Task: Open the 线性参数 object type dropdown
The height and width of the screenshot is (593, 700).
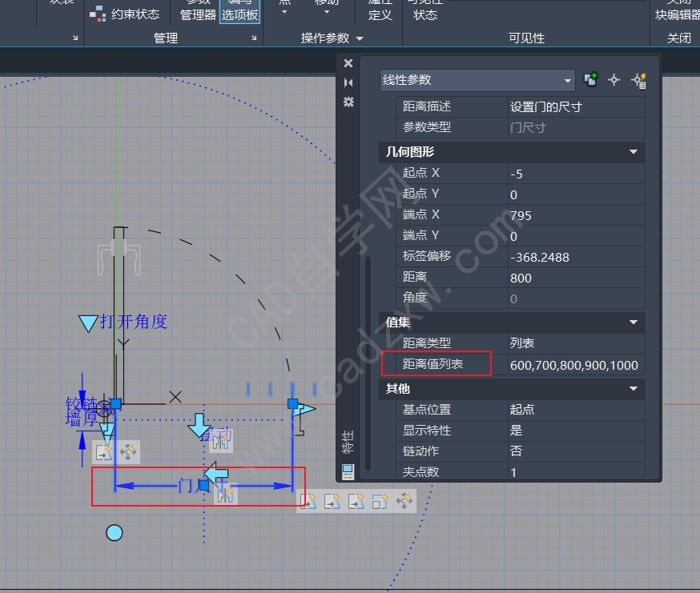Action: (477, 80)
